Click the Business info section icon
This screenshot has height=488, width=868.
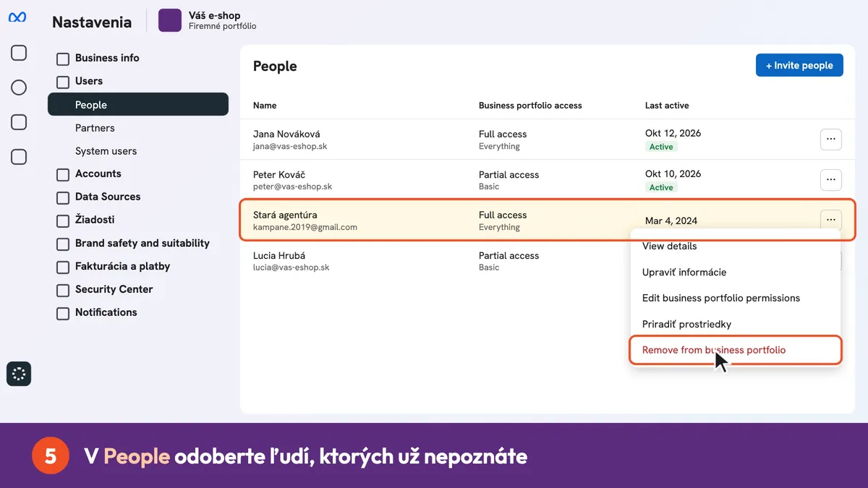(63, 59)
